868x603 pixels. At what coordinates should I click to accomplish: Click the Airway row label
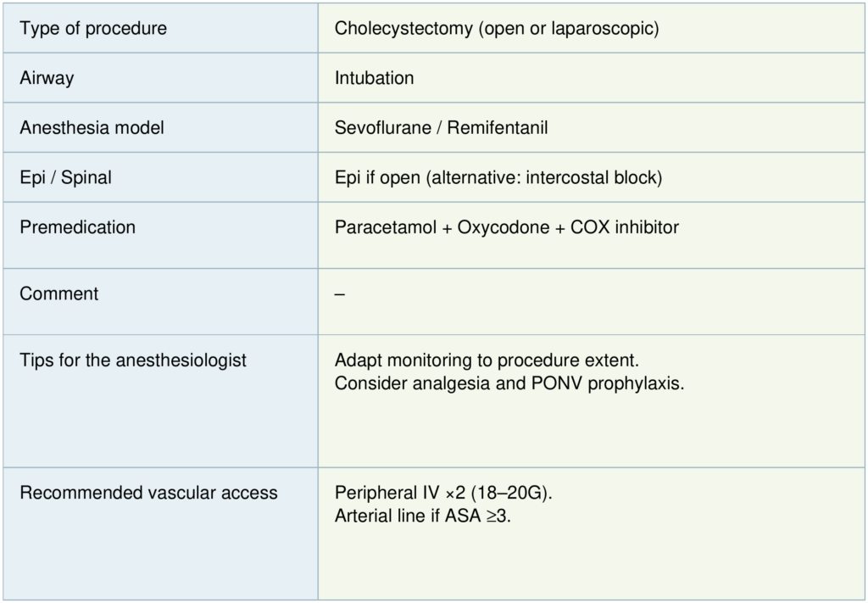[x=47, y=78]
